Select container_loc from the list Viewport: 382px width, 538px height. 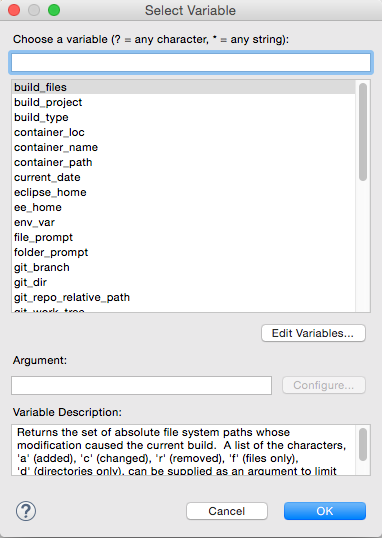tap(184, 132)
